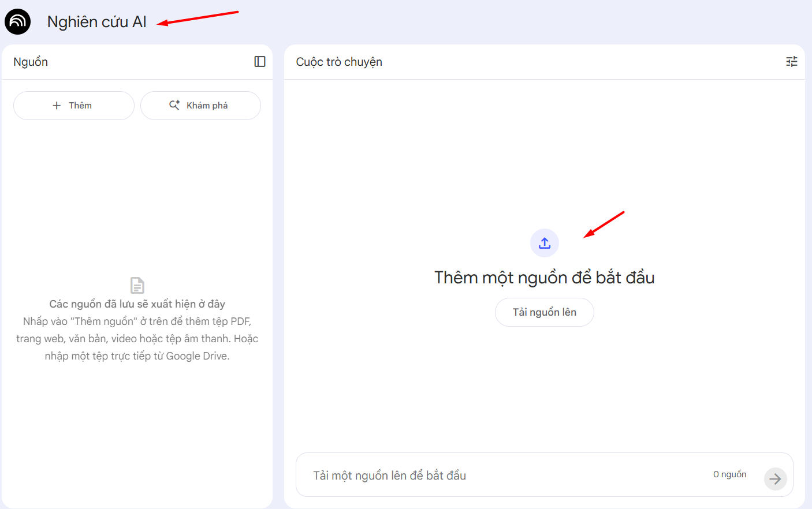The width and height of the screenshot is (812, 509).
Task: Click the collapse panel icon beside Nguồn
Action: [x=260, y=61]
